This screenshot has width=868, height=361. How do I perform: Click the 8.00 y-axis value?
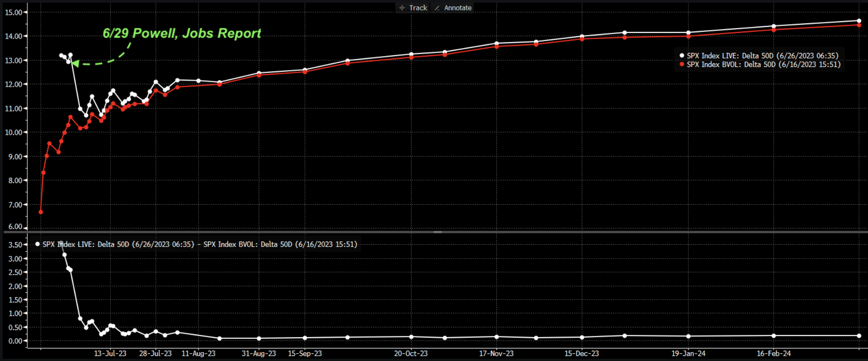[x=15, y=180]
